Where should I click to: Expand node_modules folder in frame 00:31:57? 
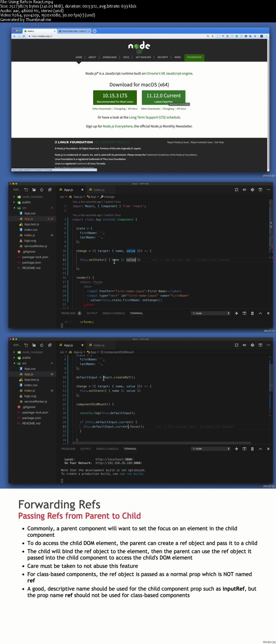point(14,352)
